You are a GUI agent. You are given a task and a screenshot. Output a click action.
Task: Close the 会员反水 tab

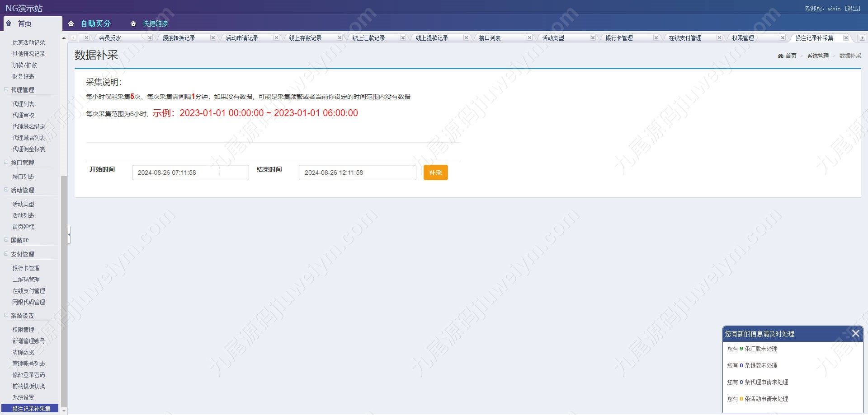point(150,38)
